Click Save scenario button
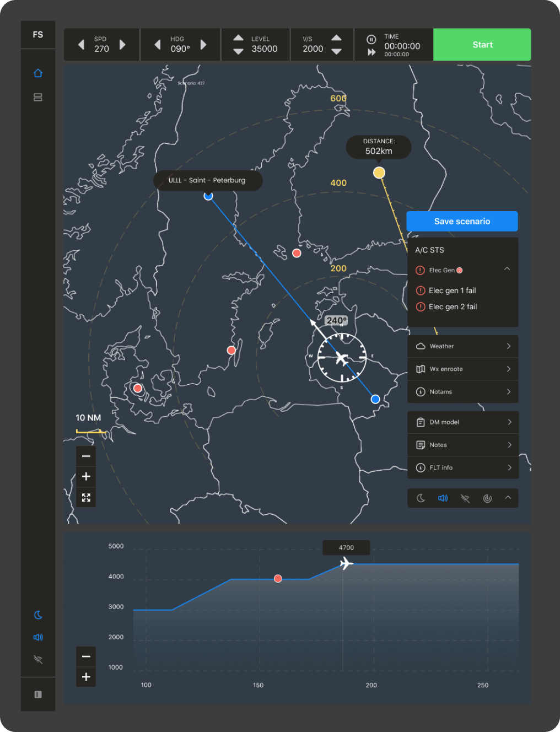The image size is (560, 732). (x=462, y=221)
